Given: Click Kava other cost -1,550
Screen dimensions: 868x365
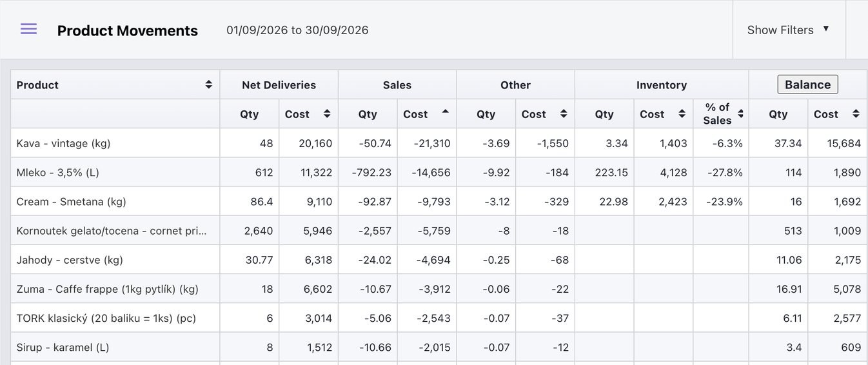Looking at the screenshot, I should coord(553,143).
